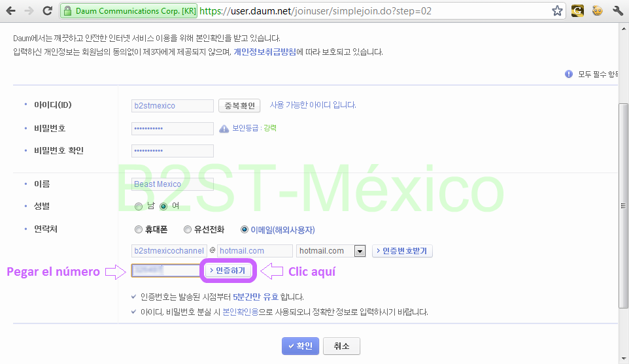Click the 중복확인 duplicate check button
Image resolution: width=629 pixels, height=364 pixels.
click(x=239, y=106)
